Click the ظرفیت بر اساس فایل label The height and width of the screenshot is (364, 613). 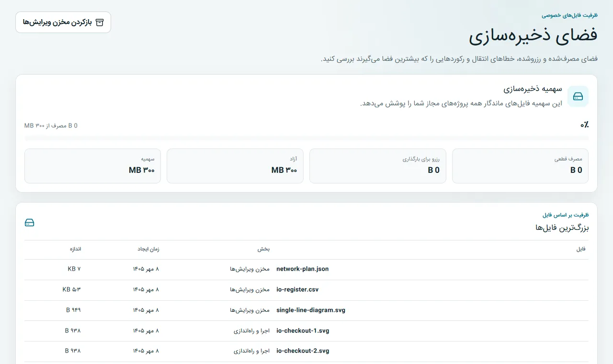(x=566, y=215)
